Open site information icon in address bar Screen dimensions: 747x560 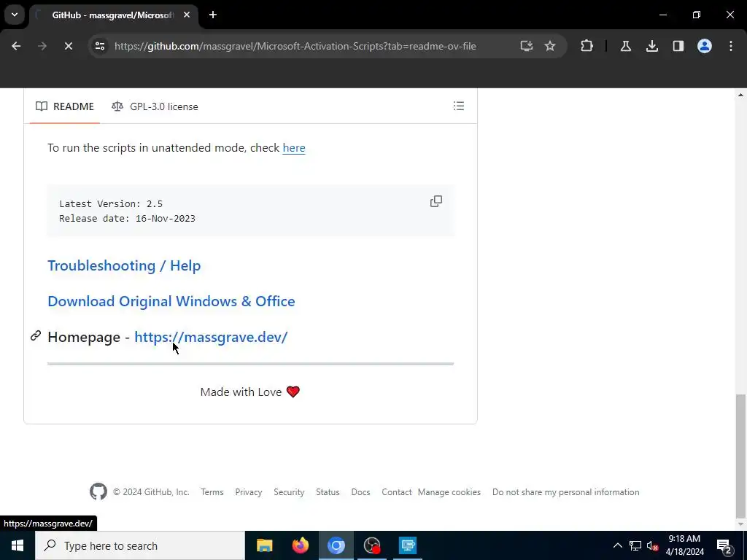99,46
